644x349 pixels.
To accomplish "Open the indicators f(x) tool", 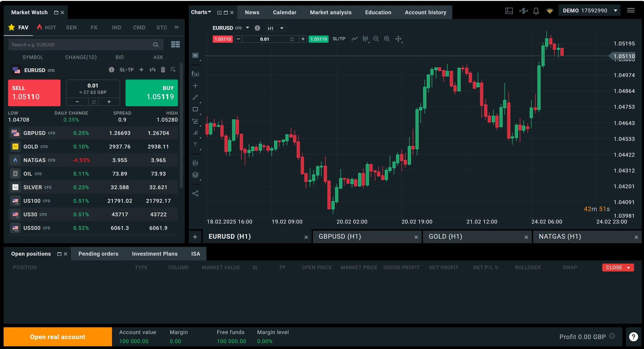I will (x=195, y=74).
